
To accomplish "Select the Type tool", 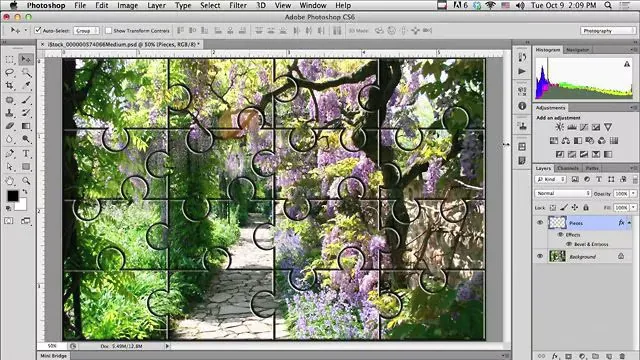I will (26, 153).
